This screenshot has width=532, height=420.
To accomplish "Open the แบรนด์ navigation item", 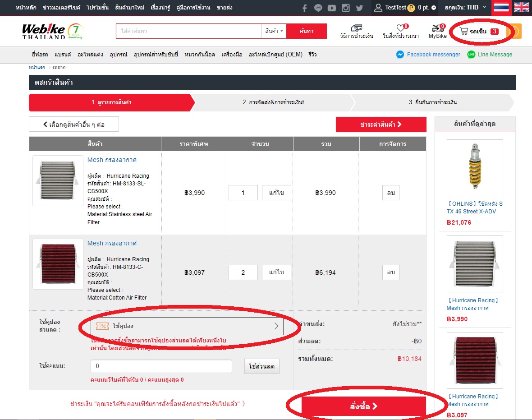I will click(x=63, y=54).
